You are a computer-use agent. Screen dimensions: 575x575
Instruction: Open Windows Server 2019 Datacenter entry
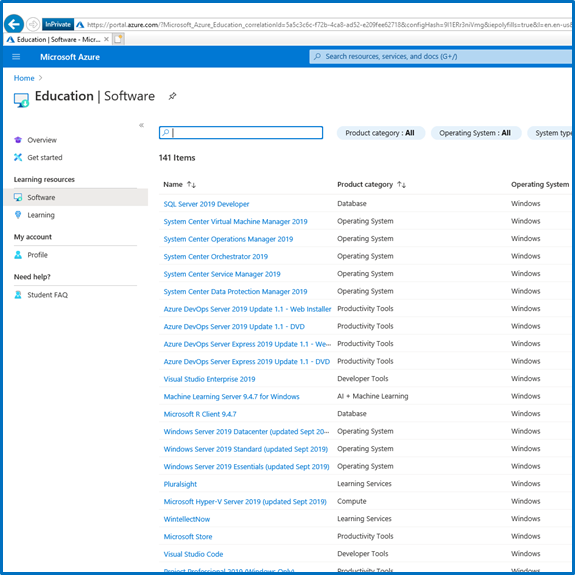click(246, 432)
